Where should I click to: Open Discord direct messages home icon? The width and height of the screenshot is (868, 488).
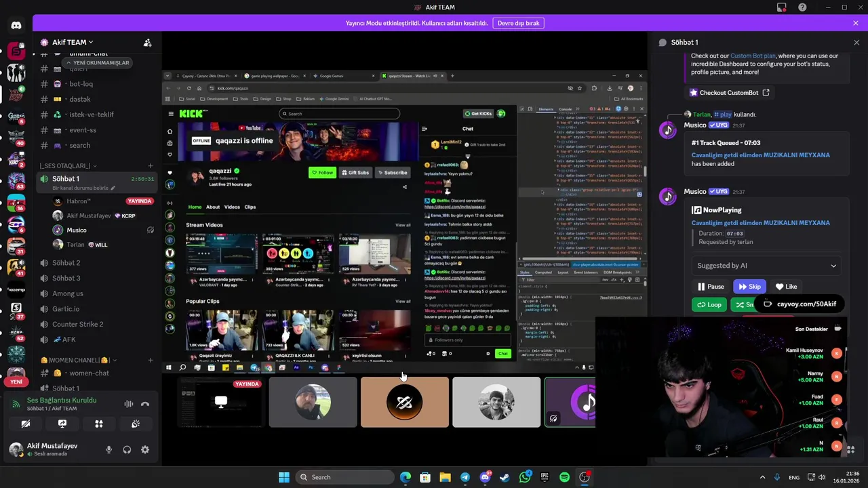pyautogui.click(x=16, y=26)
